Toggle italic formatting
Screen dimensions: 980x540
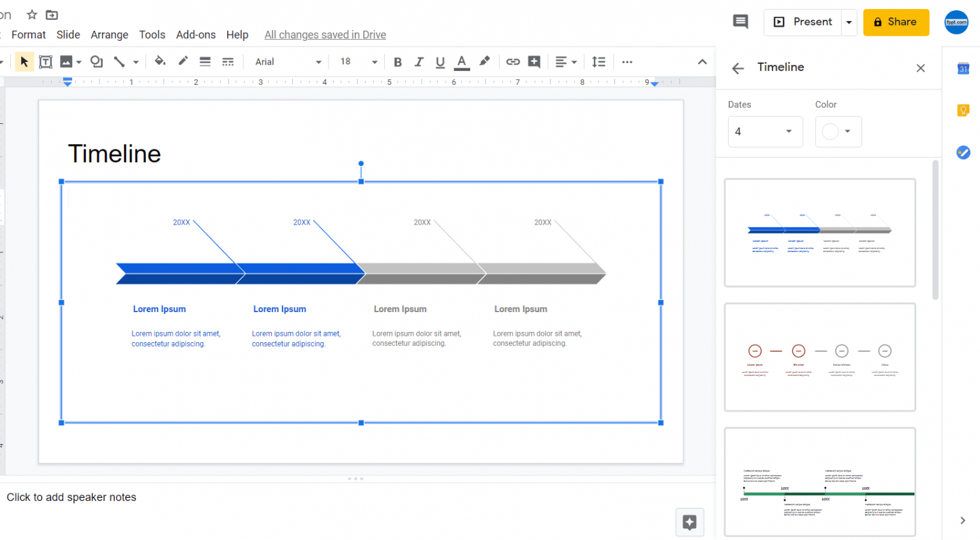[419, 61]
